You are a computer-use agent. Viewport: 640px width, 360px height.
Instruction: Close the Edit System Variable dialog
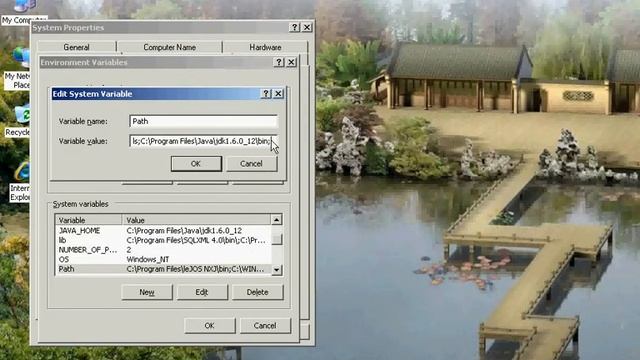coord(278,93)
